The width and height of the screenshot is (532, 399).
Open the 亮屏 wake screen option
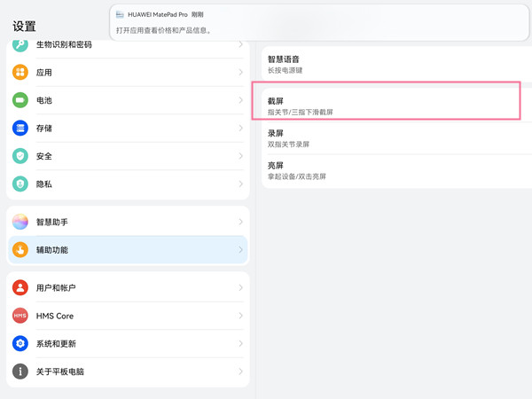(x=390, y=170)
